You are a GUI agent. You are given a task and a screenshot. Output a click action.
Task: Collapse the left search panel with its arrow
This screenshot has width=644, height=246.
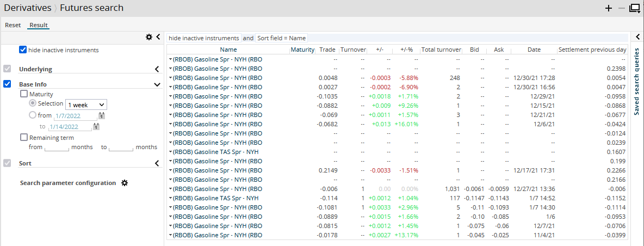coord(158,37)
